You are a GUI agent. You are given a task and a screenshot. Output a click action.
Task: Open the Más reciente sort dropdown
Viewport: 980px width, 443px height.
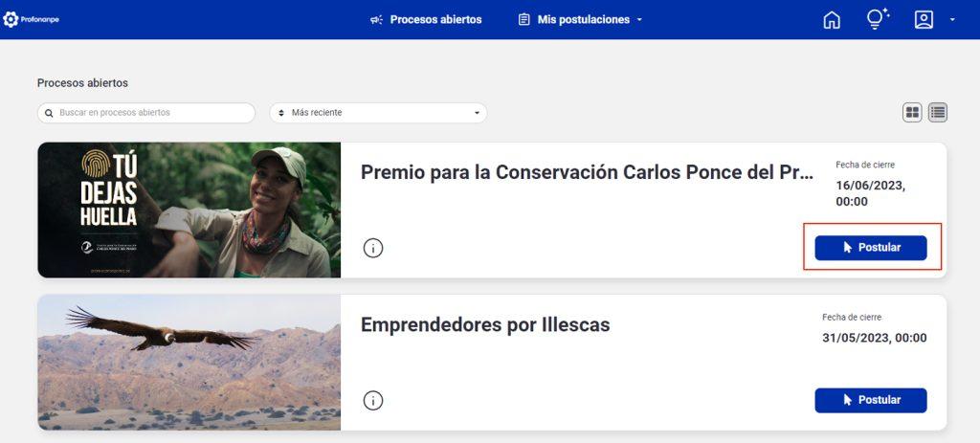coord(378,113)
